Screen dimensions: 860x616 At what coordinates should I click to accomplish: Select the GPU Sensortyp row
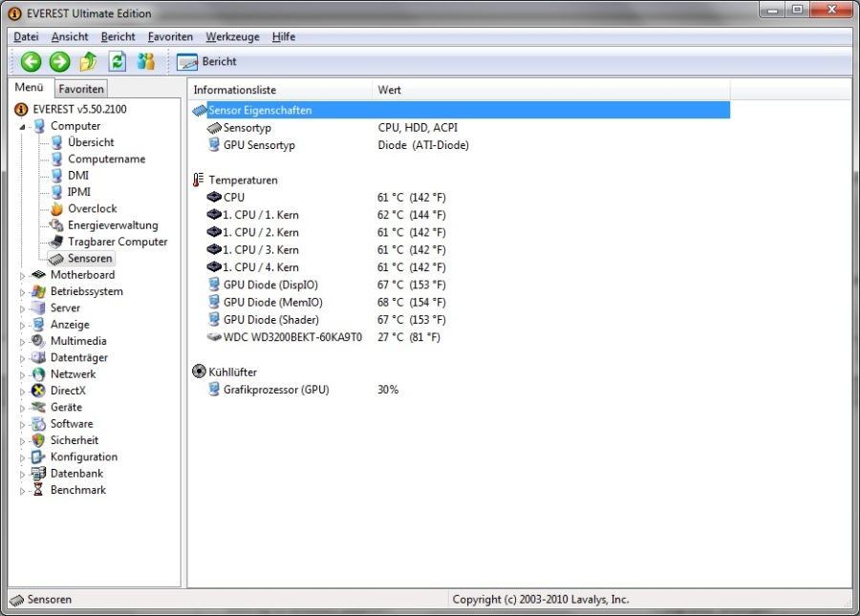[x=461, y=145]
